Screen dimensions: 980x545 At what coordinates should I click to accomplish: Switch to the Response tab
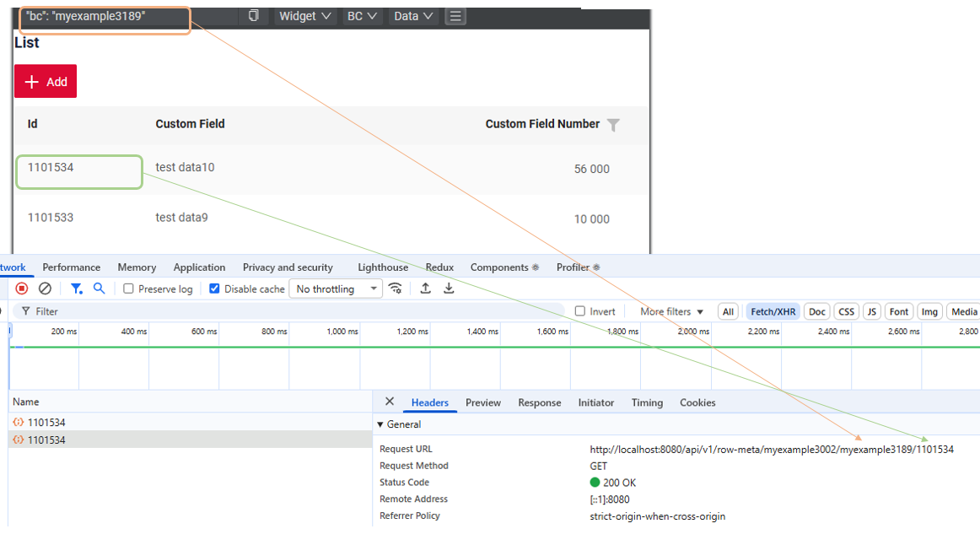539,402
